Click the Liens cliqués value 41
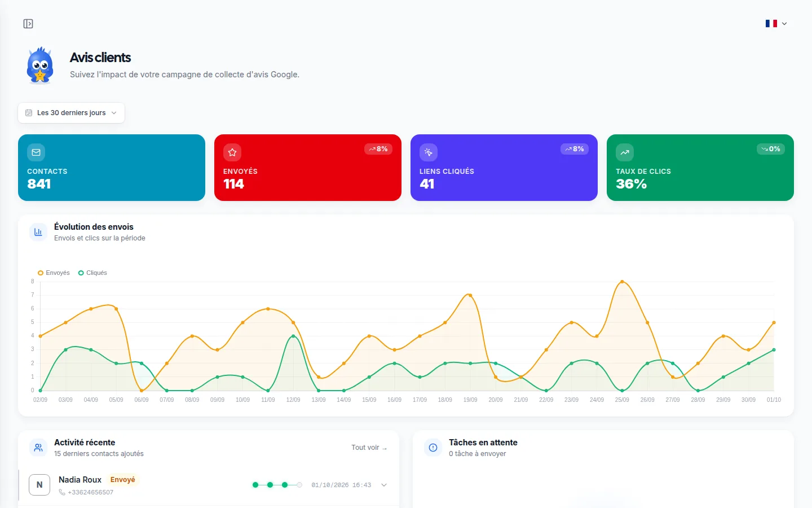The width and height of the screenshot is (812, 508). click(x=427, y=184)
